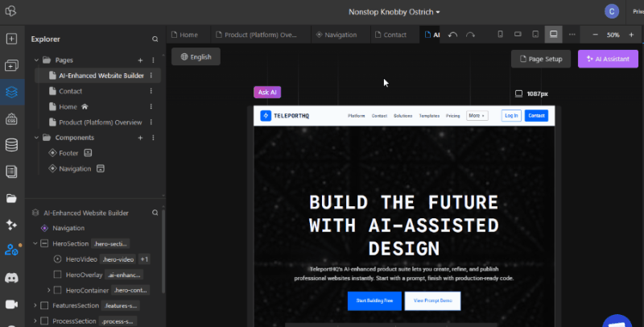Screen dimensions: 644x327
Task: Open Pages folder options menu
Action: tap(153, 60)
